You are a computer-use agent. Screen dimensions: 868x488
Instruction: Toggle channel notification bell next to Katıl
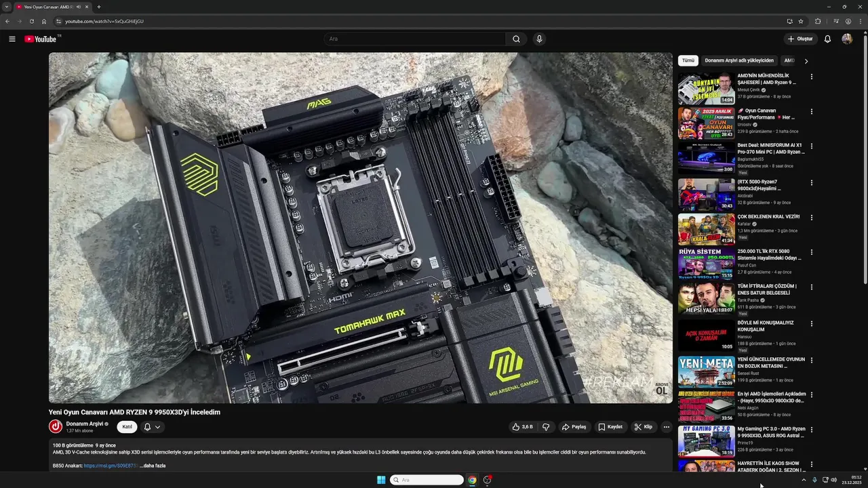tap(152, 427)
